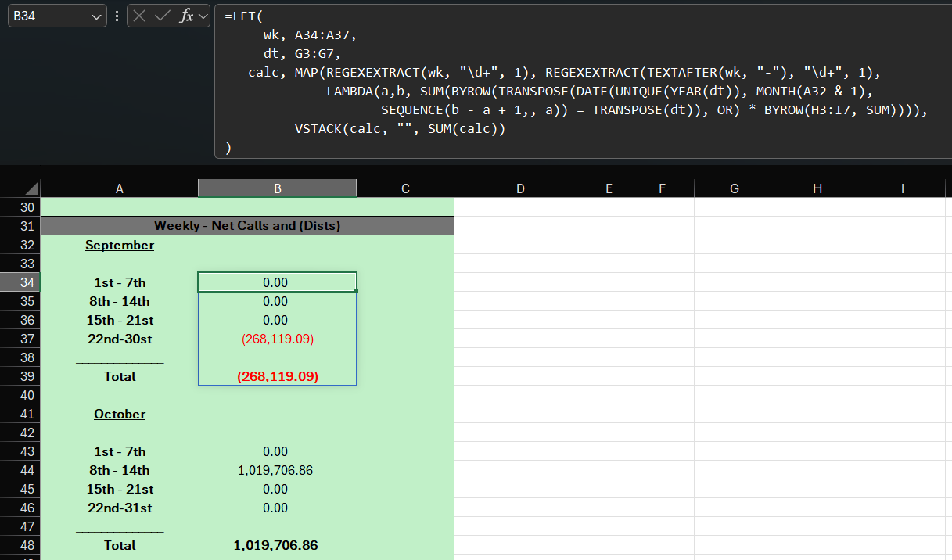Cancel the formula bar entry
This screenshot has height=560, width=952.
141,16
